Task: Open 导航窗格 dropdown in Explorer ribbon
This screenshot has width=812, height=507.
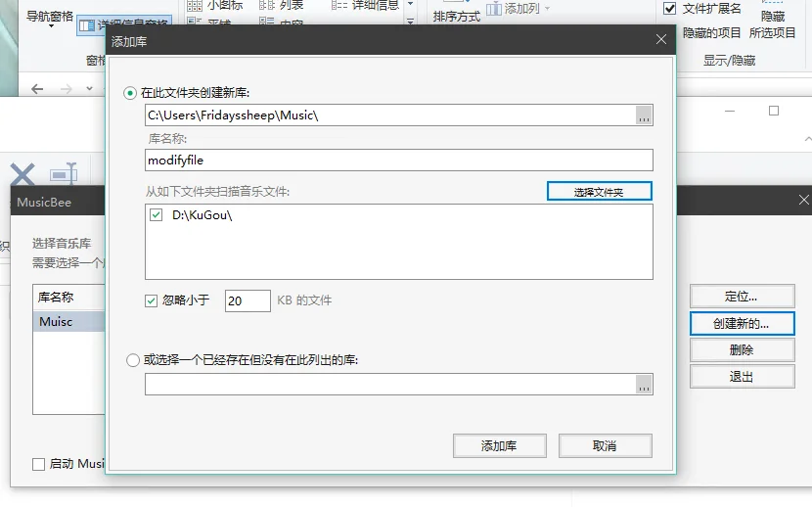Action: (50, 19)
